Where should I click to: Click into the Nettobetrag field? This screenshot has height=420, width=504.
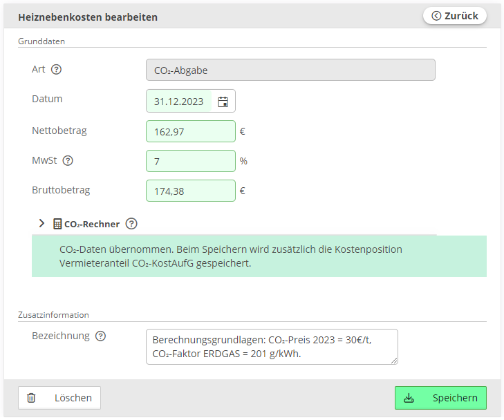pos(191,131)
